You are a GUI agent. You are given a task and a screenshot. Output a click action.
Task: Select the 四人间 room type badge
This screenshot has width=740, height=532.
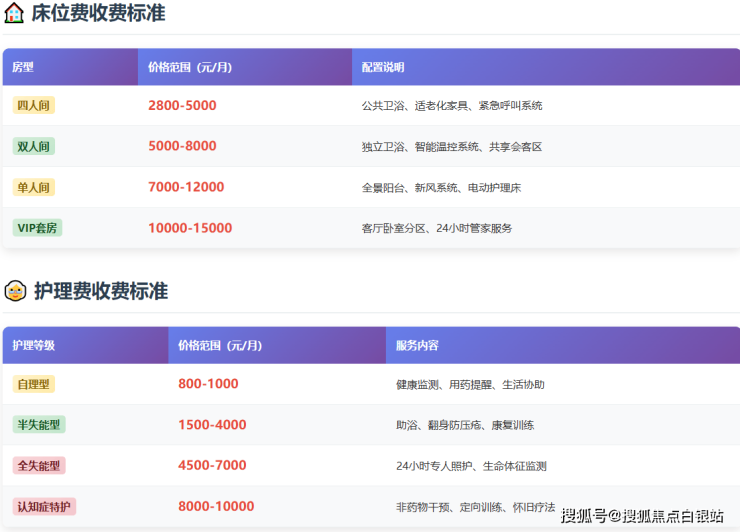[x=34, y=105]
